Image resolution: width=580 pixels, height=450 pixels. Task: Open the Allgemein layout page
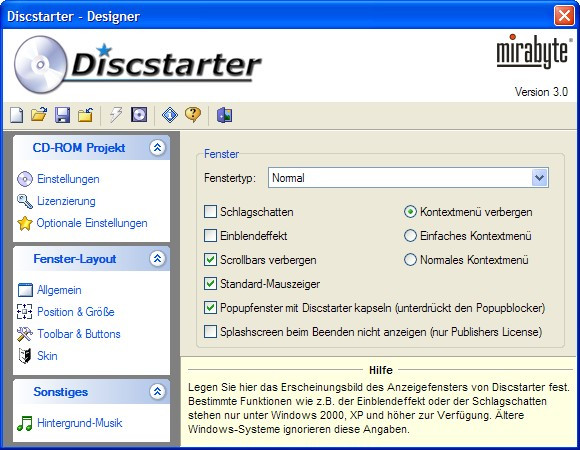pyautogui.click(x=59, y=290)
